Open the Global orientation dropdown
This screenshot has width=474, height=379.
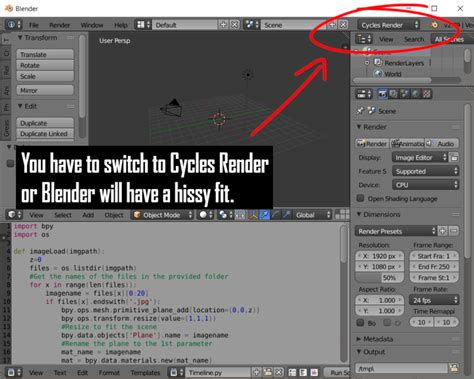(313, 215)
